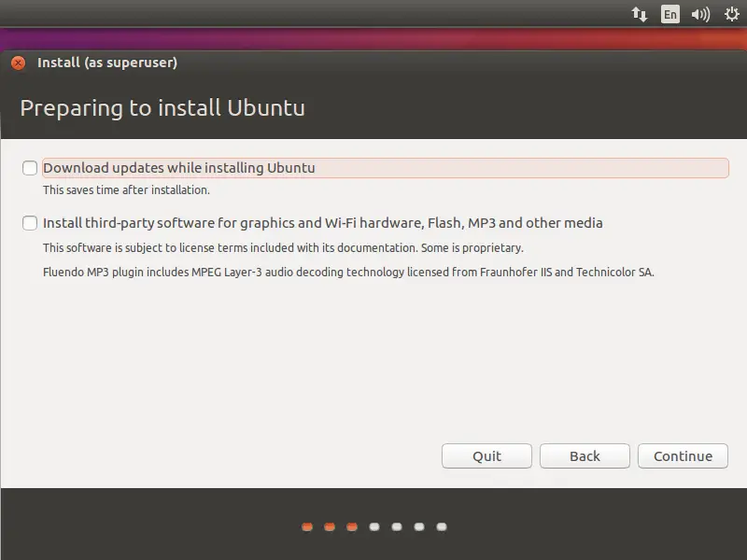Click "Install (as superuser)" window title
The height and width of the screenshot is (560, 747).
[107, 63]
